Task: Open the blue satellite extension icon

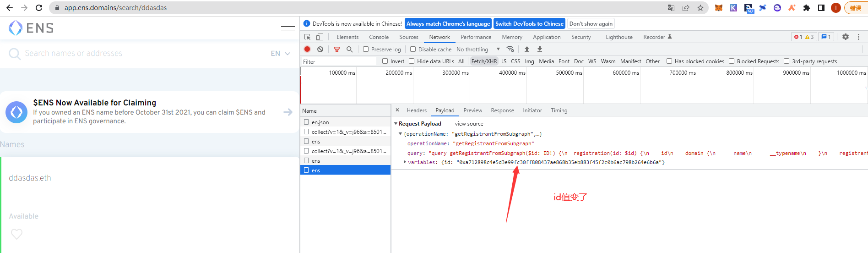Action: pyautogui.click(x=763, y=8)
